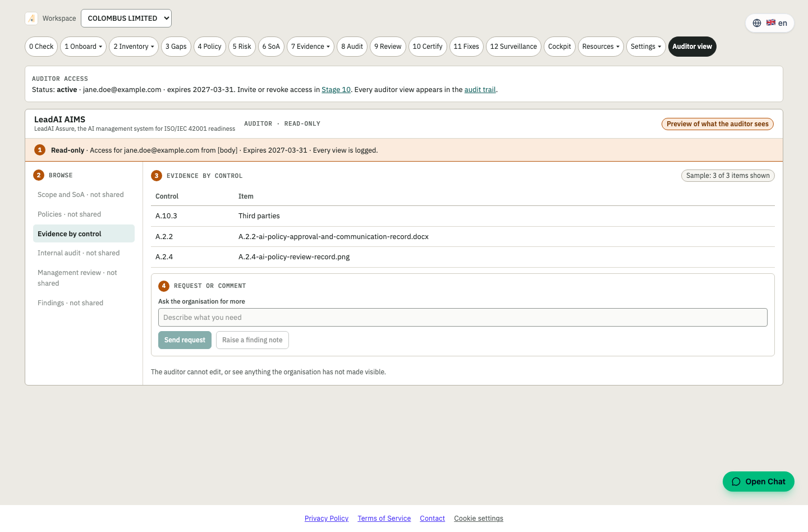Expand the 7 Evidence dropdown
Image resolution: width=808 pixels, height=532 pixels.
(310, 47)
